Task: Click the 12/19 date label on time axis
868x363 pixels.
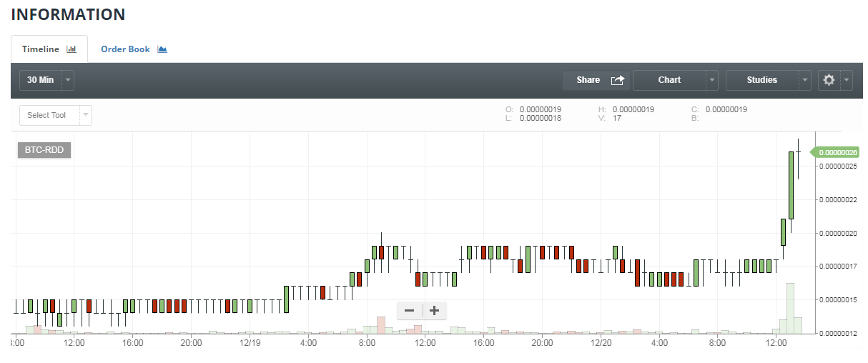Action: pos(250,343)
